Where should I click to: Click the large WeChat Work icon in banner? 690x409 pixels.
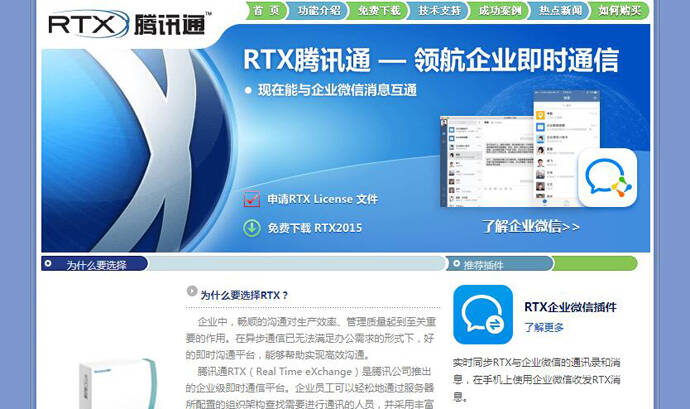click(x=606, y=178)
